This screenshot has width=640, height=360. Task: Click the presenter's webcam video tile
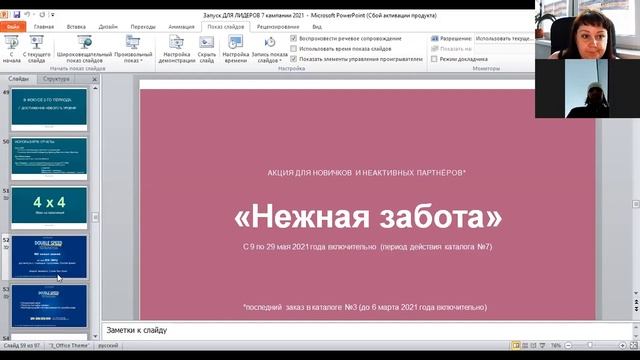pos(587,29)
